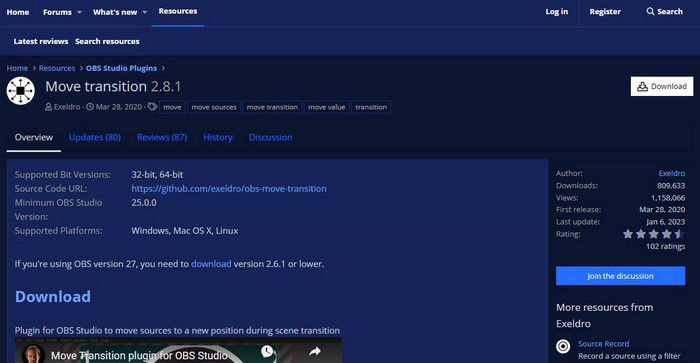Open the GitHub source code URL
The height and width of the screenshot is (363, 700).
tap(229, 188)
